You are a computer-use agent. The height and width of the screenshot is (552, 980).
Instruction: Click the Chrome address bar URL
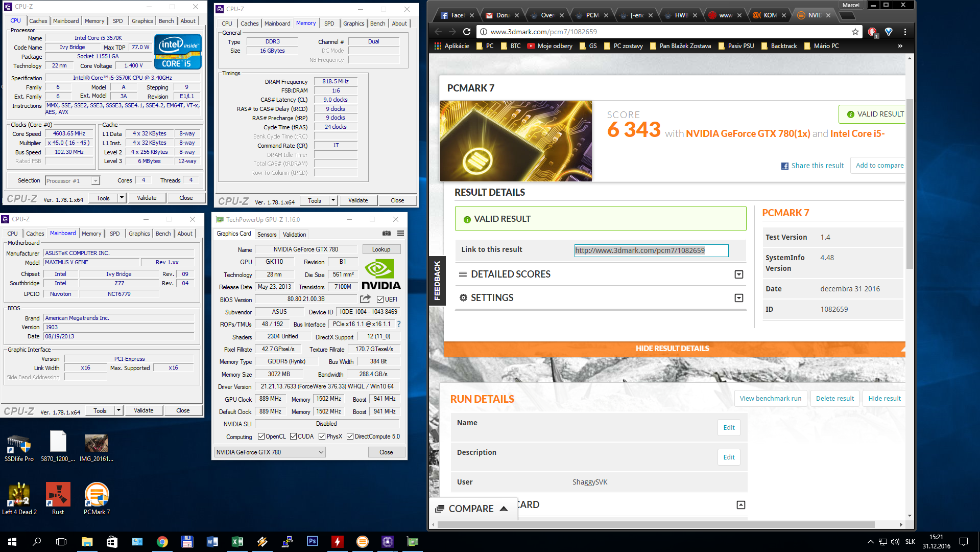coord(543,32)
